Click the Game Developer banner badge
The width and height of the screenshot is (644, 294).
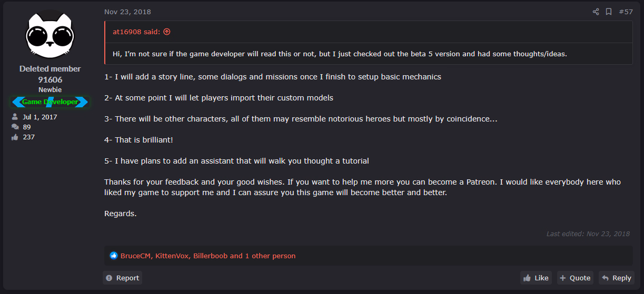point(50,102)
